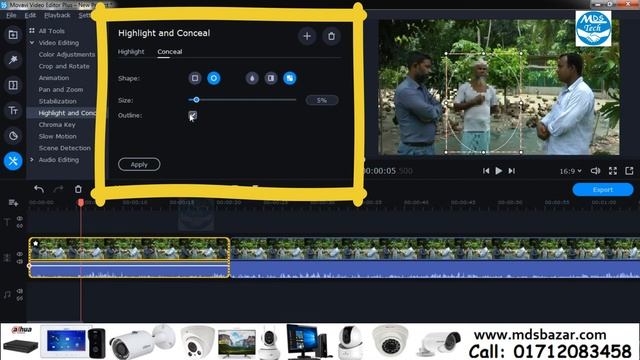Expand the Audio Editing tools group
Screen dimensions: 640x360
point(32,160)
